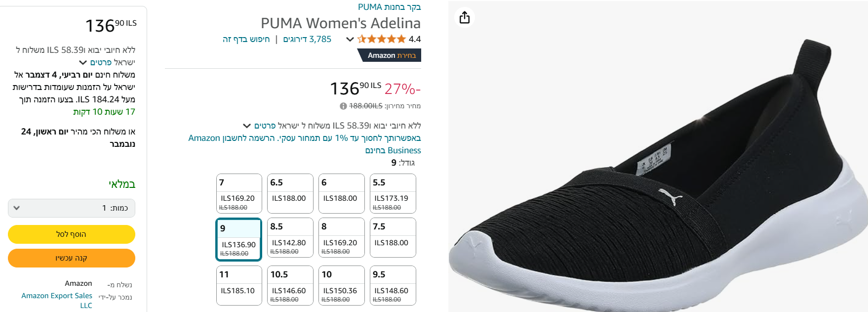Choose the size 5.5 swatch

[393, 193]
